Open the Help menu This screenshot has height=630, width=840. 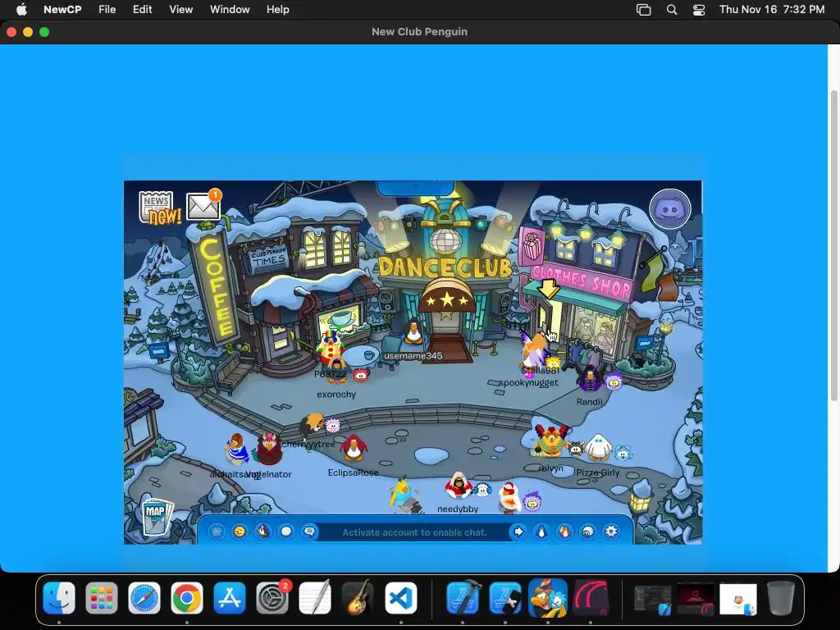(x=278, y=9)
